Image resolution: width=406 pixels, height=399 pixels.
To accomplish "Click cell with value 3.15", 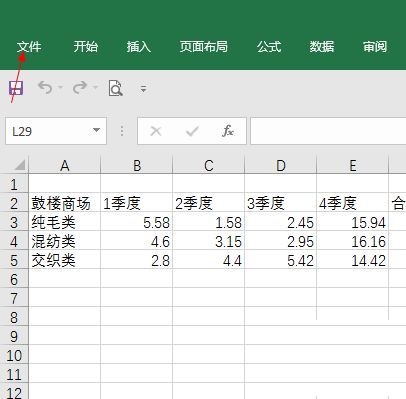I will pos(209,241).
